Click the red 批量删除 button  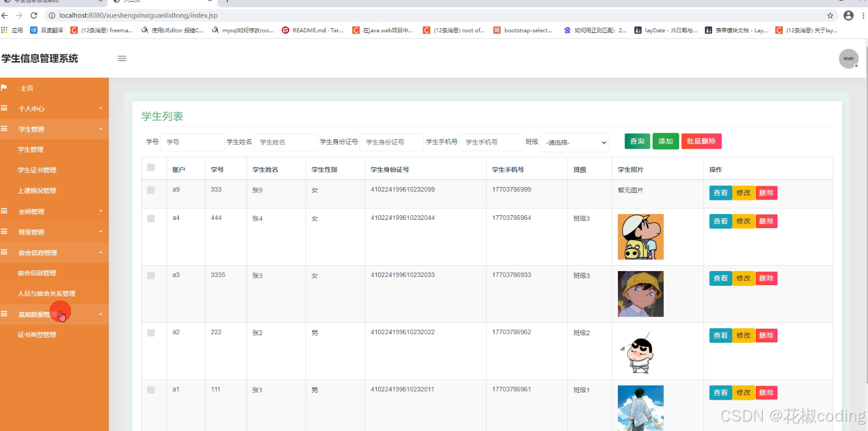point(701,141)
